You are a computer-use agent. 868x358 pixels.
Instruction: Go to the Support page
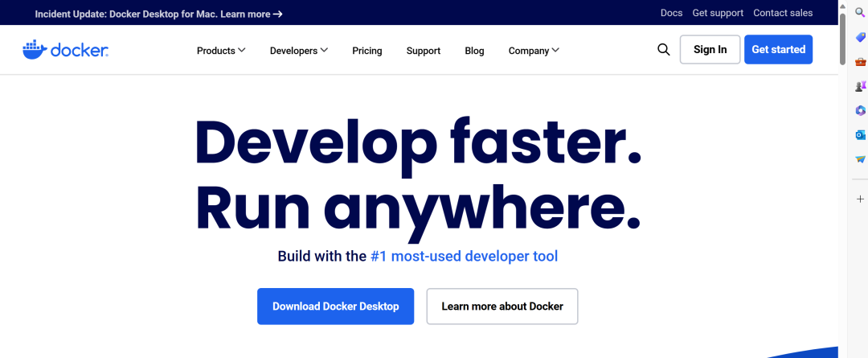[424, 51]
